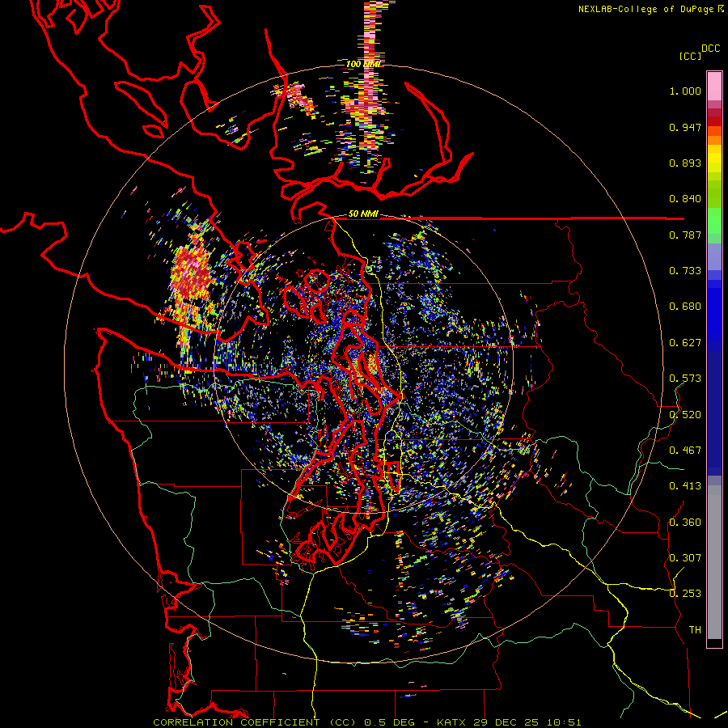The width and height of the screenshot is (728, 728).
Task: Click the 0.520 legend value
Action: 685,415
